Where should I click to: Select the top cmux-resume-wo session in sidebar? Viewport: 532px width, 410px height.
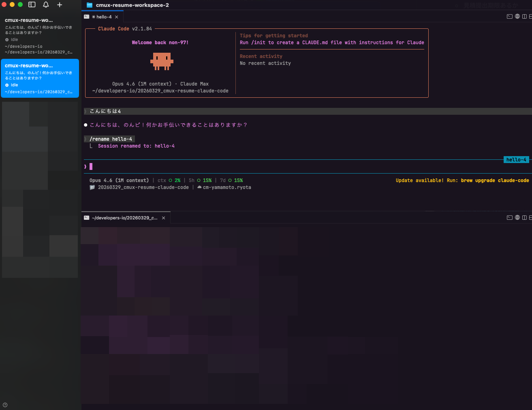(40, 36)
